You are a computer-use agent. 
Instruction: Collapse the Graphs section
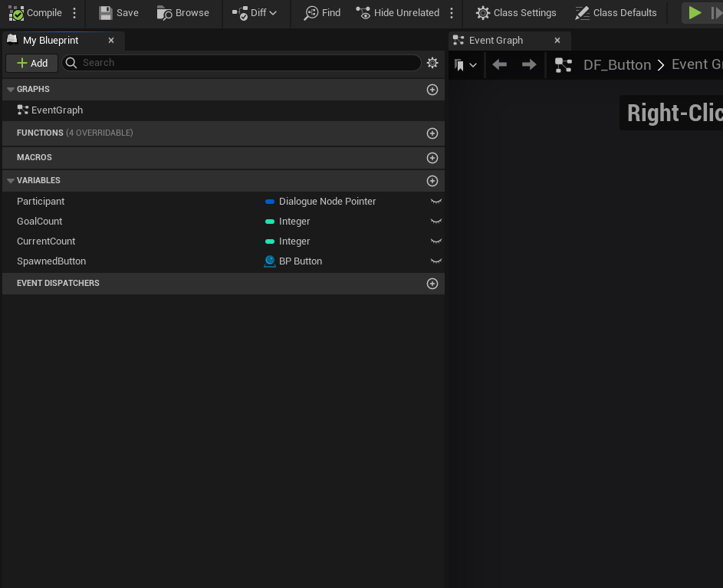pyautogui.click(x=11, y=90)
